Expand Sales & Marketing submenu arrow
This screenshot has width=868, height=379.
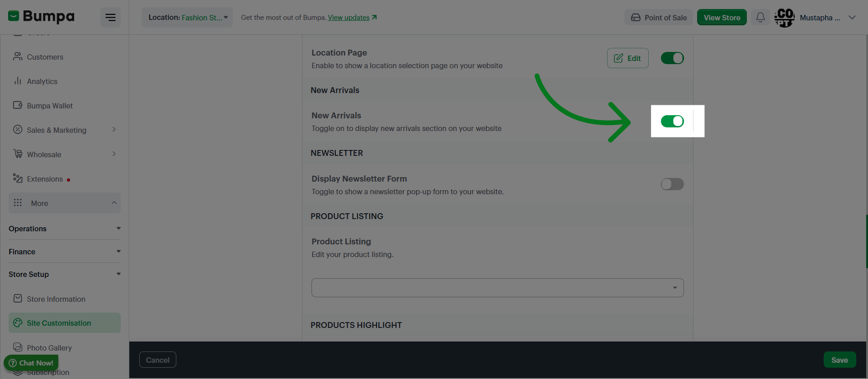click(114, 130)
